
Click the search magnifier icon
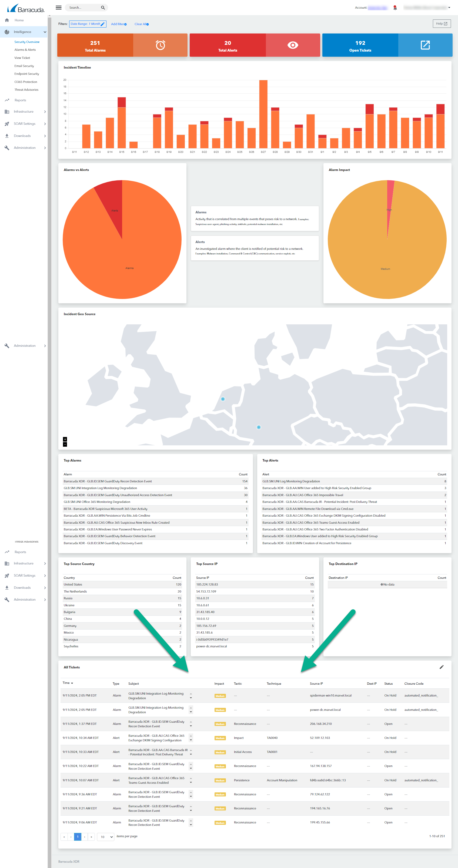tap(103, 7)
